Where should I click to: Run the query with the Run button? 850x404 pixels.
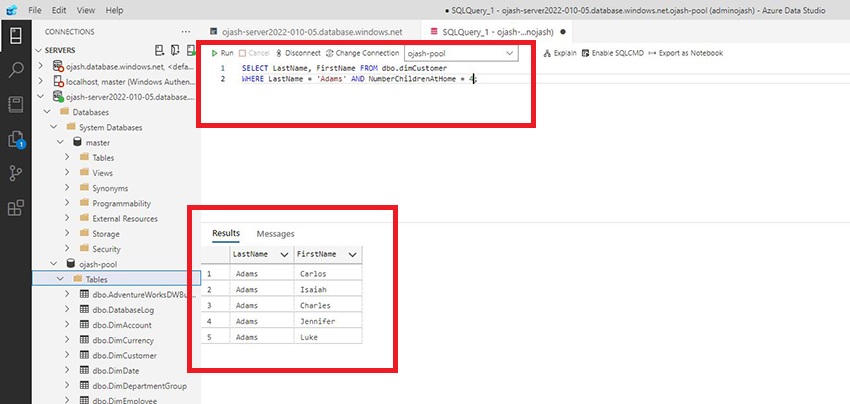223,53
